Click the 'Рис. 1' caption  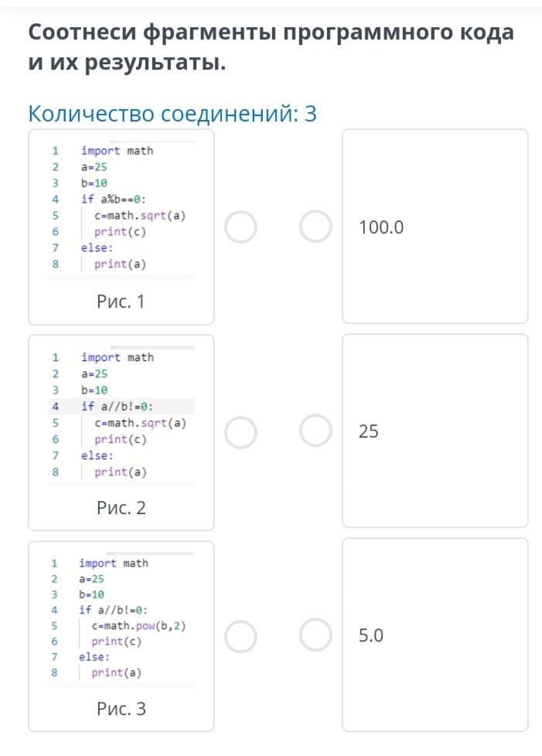click(x=121, y=301)
